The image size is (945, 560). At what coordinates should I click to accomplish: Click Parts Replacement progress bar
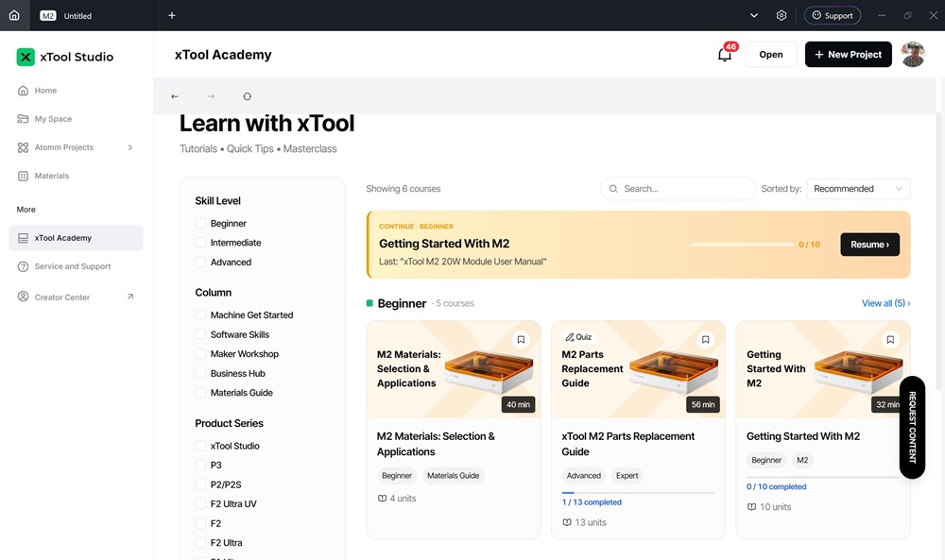[638, 493]
